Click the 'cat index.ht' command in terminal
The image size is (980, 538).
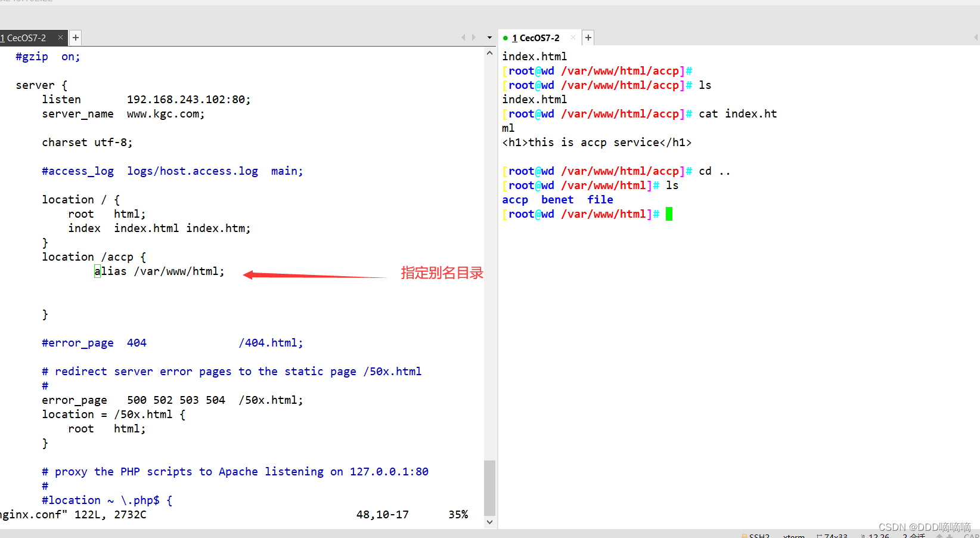tap(738, 114)
